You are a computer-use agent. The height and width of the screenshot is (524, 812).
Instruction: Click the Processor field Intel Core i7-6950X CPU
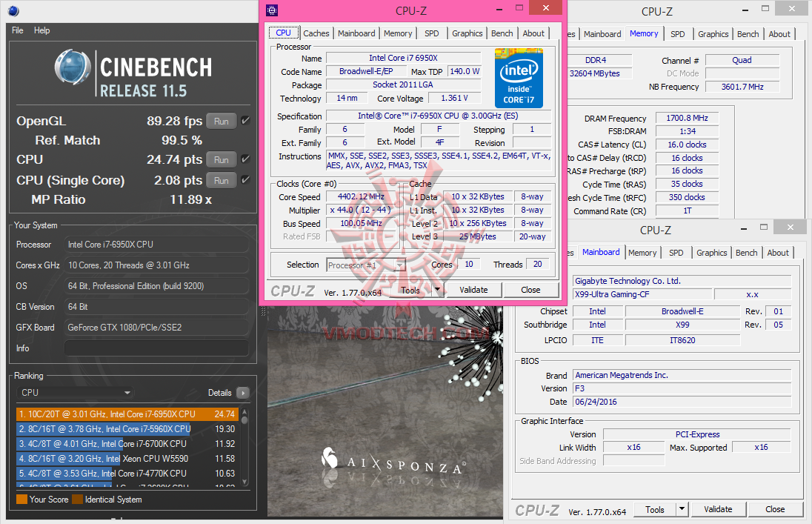[x=156, y=245]
